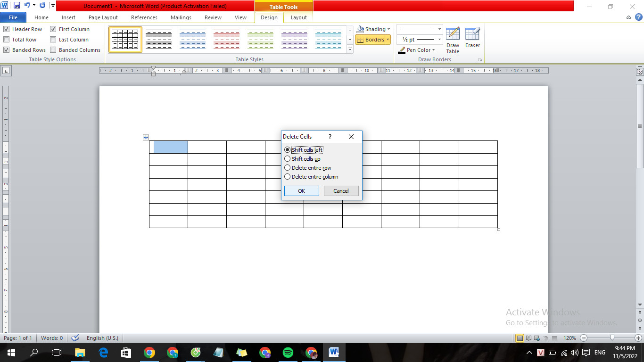Open Microsoft Edge from the taskbar

[103, 353]
